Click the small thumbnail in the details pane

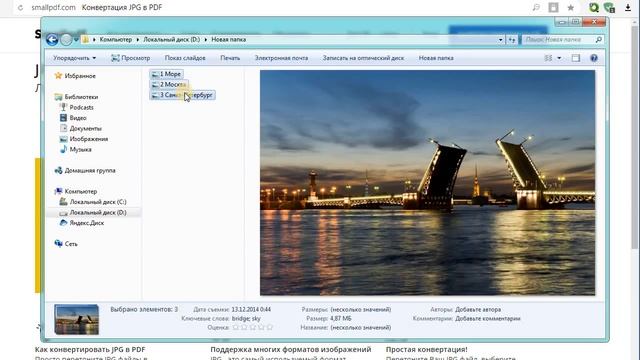(77, 319)
